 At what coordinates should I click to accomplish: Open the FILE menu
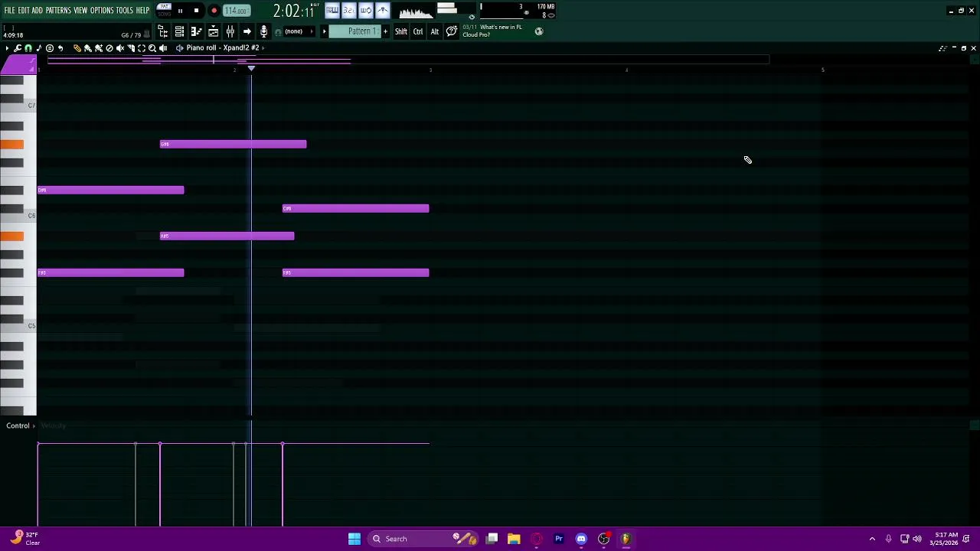coord(9,11)
